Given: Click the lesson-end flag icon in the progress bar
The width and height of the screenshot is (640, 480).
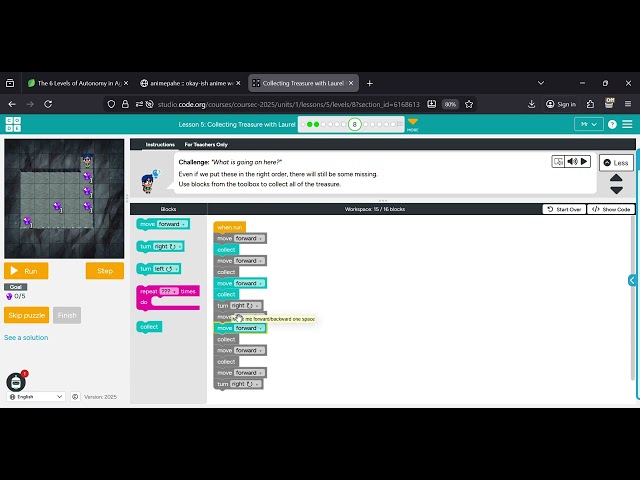Looking at the screenshot, I should (x=400, y=124).
